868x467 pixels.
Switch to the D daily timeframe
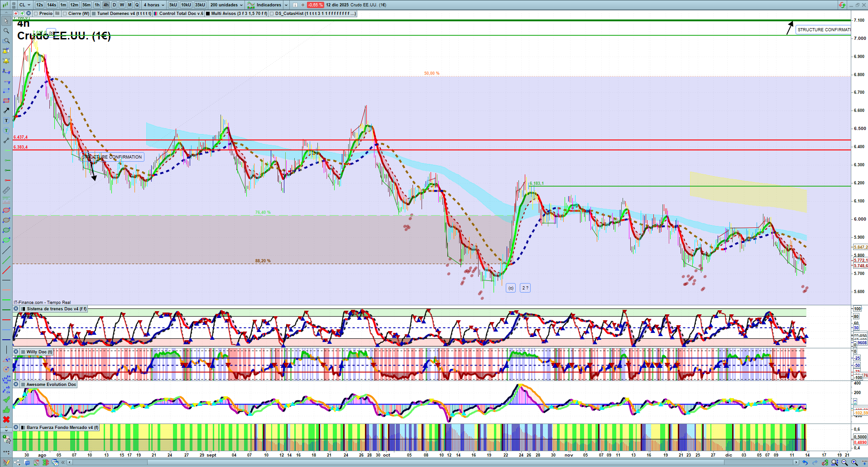click(x=114, y=5)
